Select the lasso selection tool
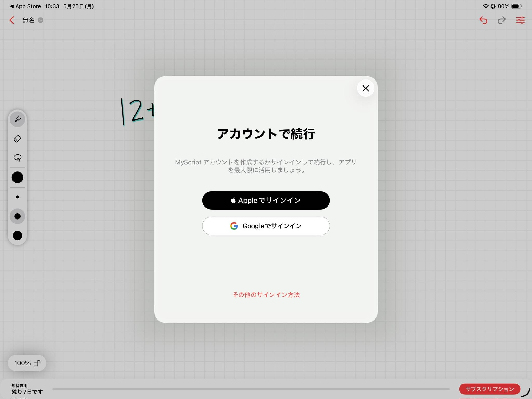The width and height of the screenshot is (532, 399). click(17, 158)
